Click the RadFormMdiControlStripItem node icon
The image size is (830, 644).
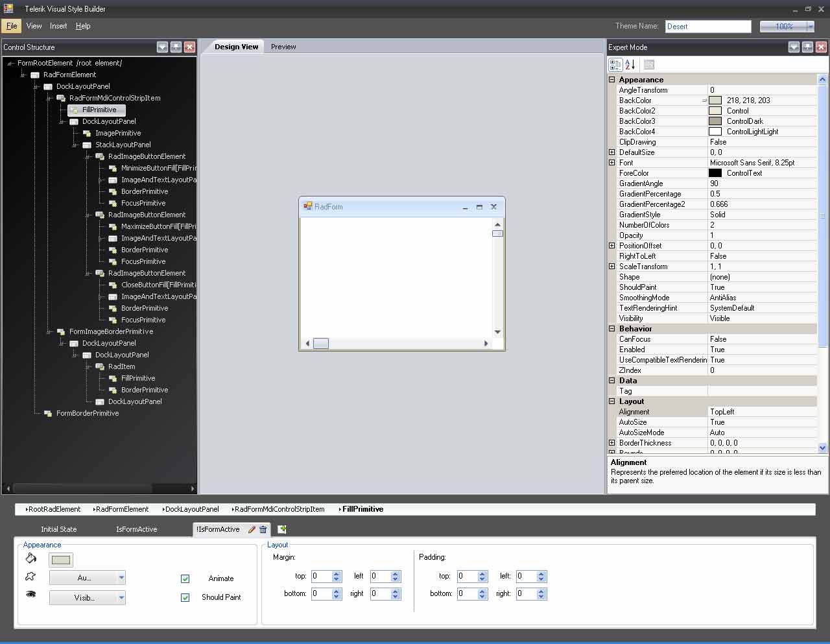click(61, 98)
